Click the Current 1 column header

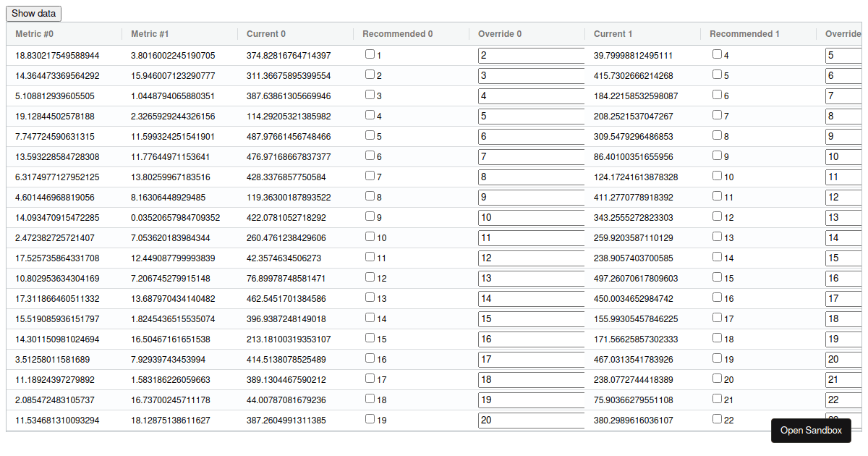(x=613, y=34)
